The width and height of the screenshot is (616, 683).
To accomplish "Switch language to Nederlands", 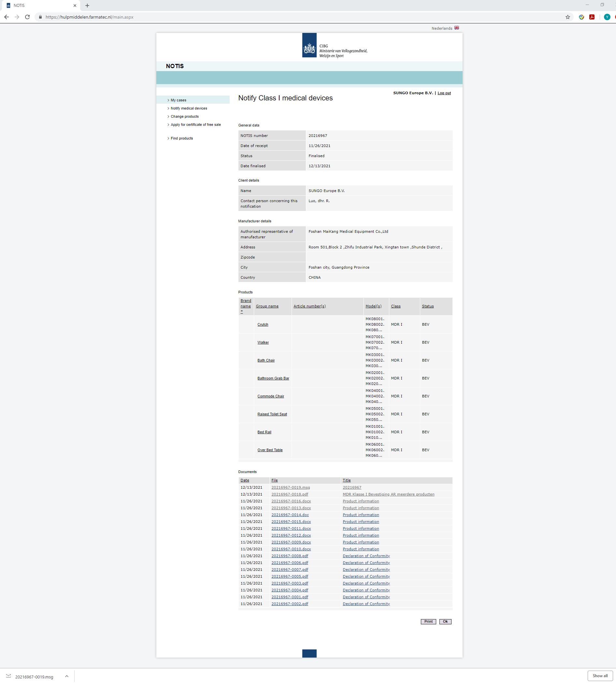I will pos(442,28).
